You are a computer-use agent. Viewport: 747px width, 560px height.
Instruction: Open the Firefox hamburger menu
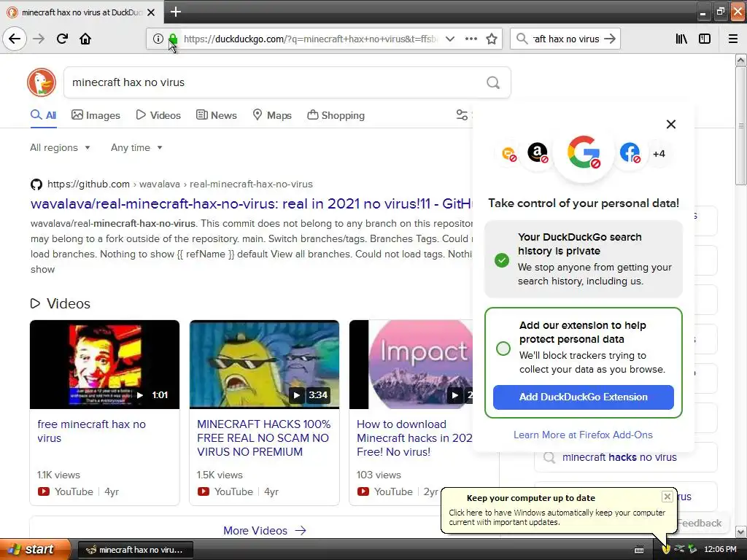point(733,39)
